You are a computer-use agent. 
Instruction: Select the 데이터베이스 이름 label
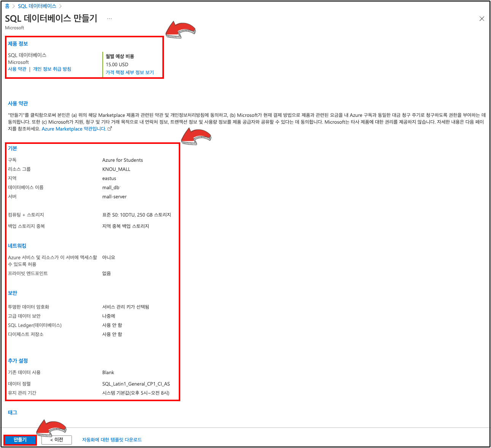click(x=26, y=188)
